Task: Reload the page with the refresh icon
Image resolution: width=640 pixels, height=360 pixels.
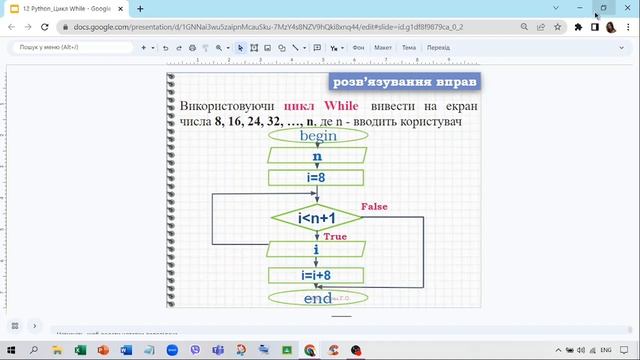Action: pos(44,27)
